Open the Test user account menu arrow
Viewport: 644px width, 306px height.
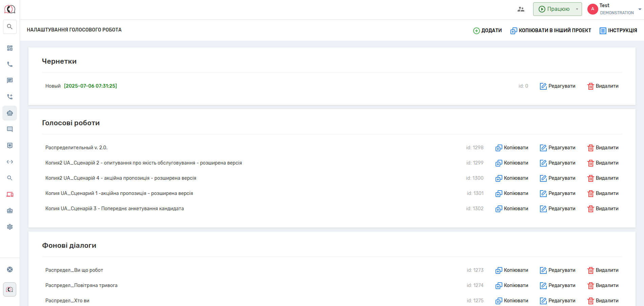click(x=640, y=9)
